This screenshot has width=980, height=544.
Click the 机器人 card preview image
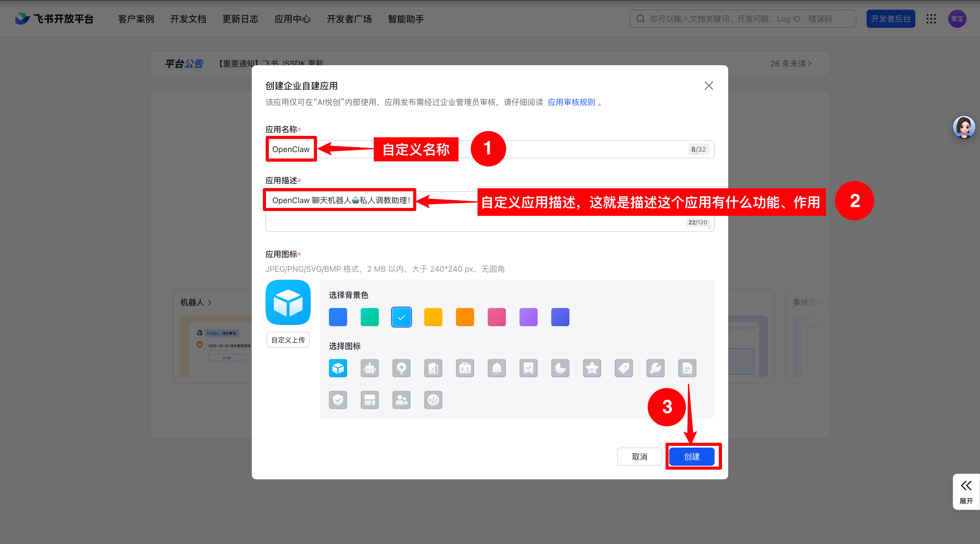216,346
